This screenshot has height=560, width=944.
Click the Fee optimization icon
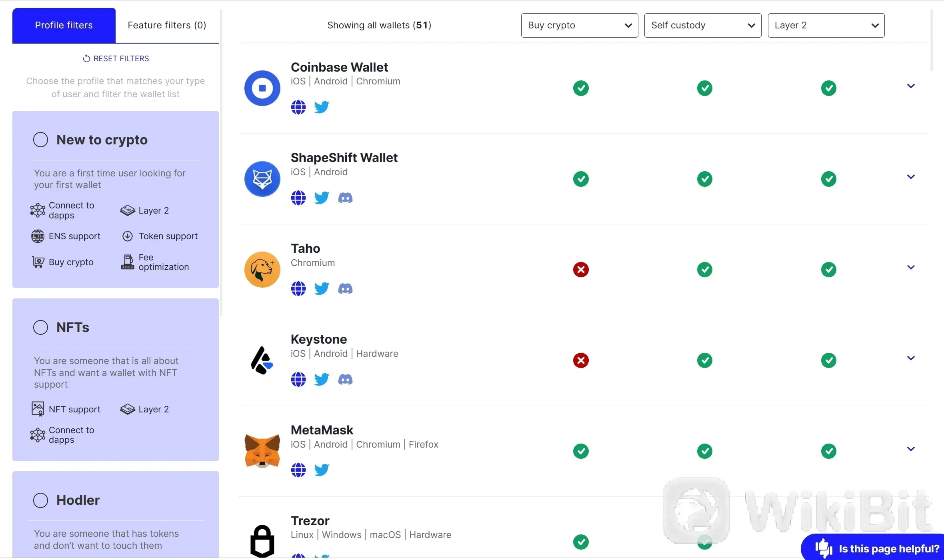pyautogui.click(x=128, y=262)
